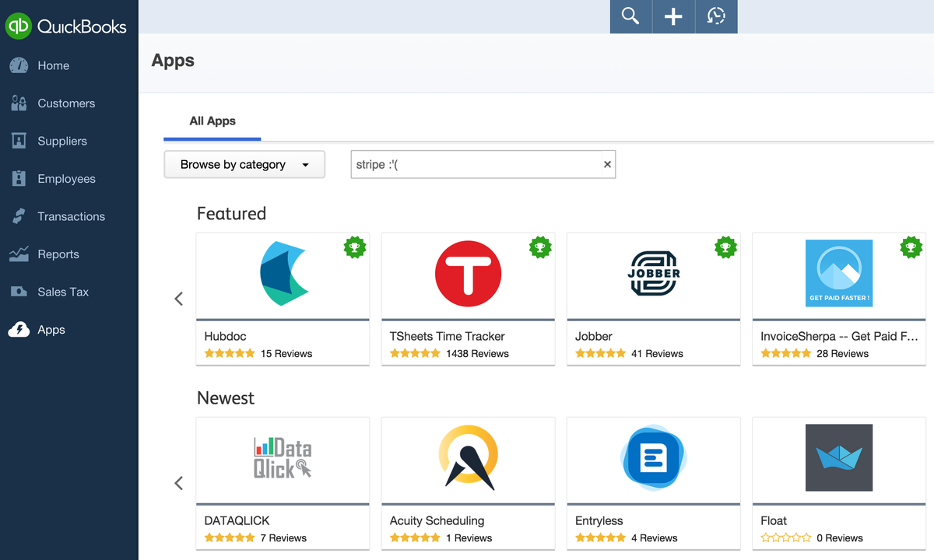Open Home in the sidebar

[53, 66]
